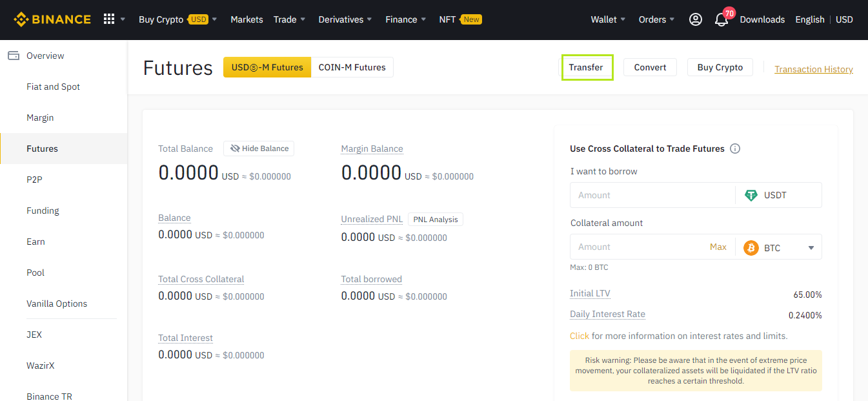Viewport: 868px width, 401px height.
Task: Select Funding in sidebar
Action: [63, 211]
